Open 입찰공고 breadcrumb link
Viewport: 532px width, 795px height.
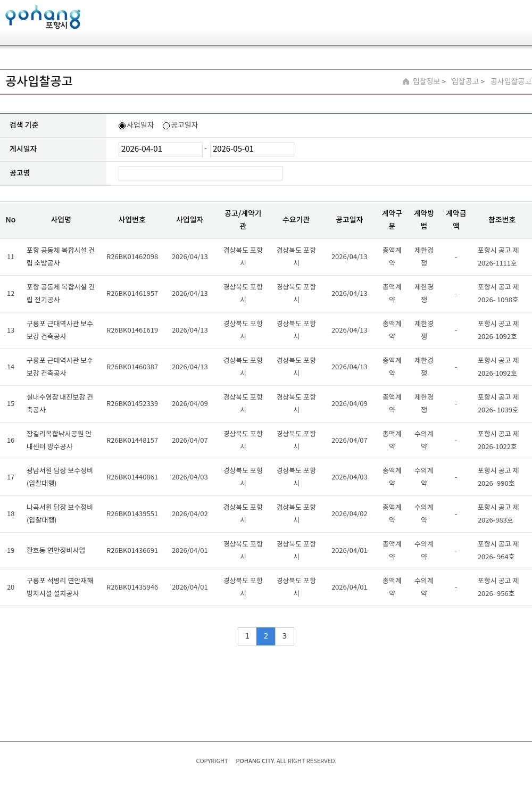pos(465,81)
